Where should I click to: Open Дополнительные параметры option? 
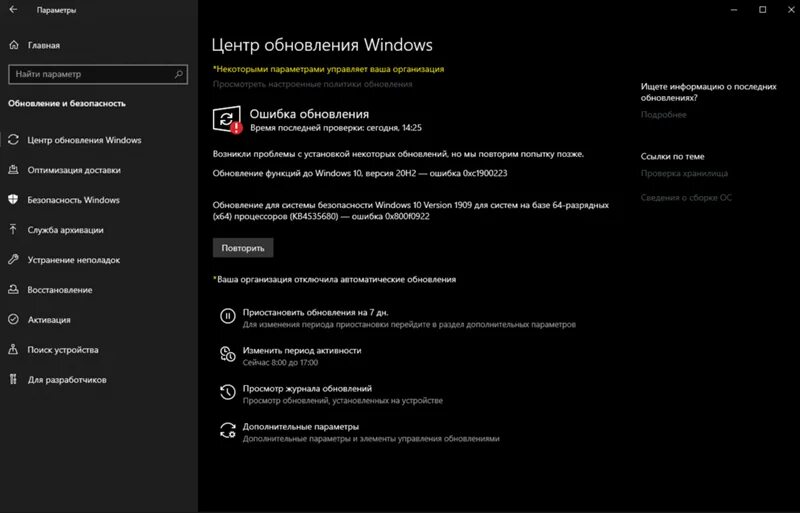(301, 426)
